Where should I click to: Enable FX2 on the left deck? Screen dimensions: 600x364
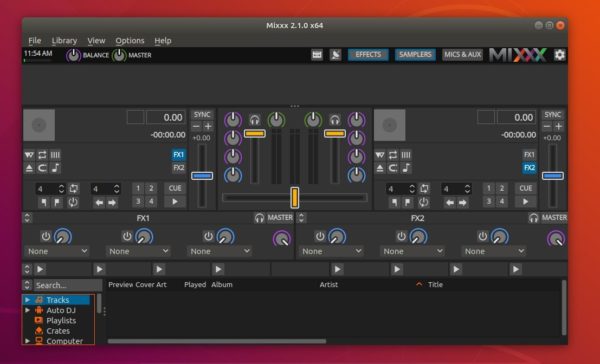179,168
